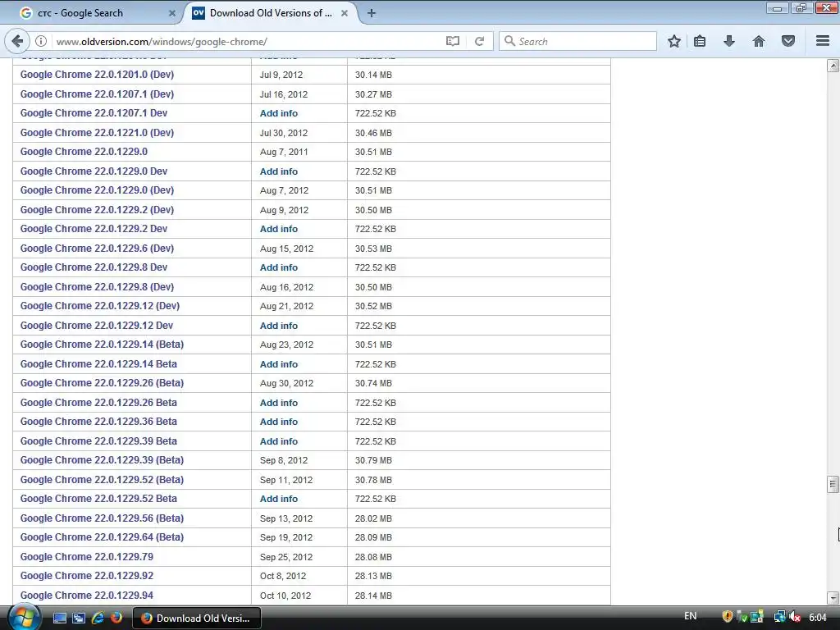Open Google Chrome 22.0.1221.0 (Dev) link

[x=97, y=132]
